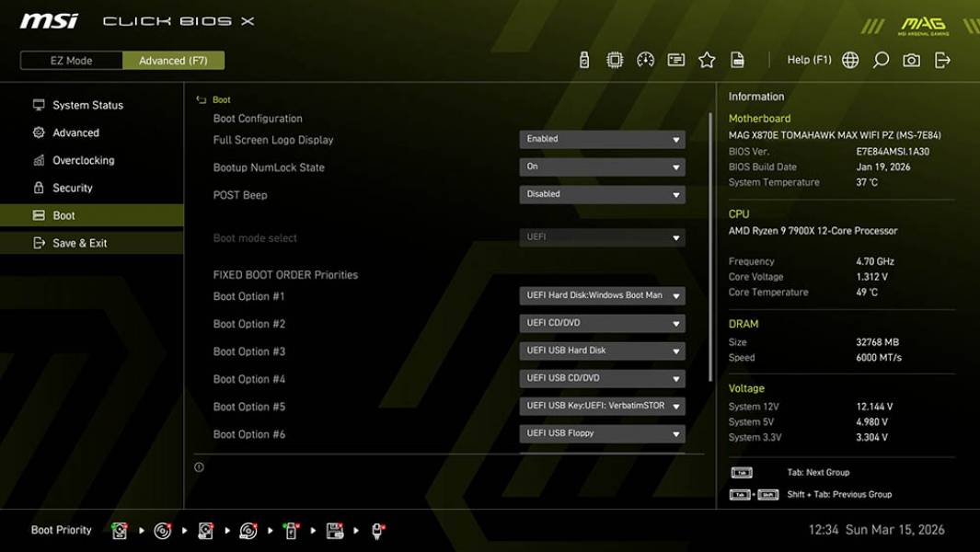
Task: Open the BIOS search magnifier icon
Action: tap(881, 60)
